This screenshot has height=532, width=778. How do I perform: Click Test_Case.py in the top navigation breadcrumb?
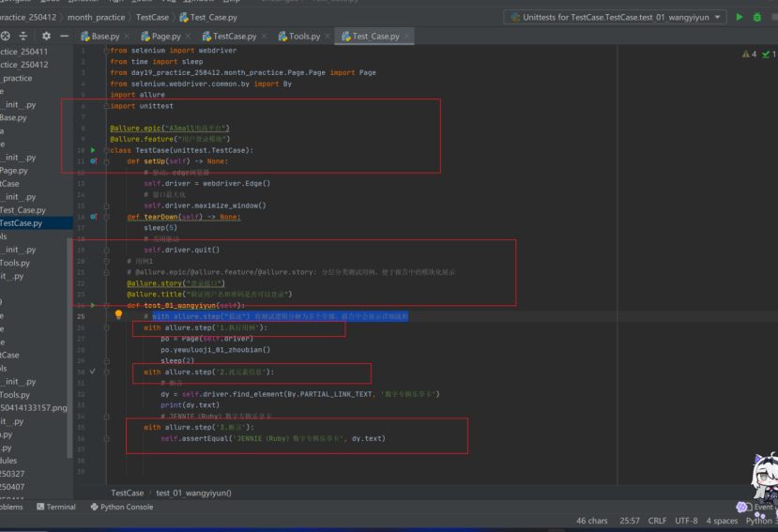coord(208,18)
